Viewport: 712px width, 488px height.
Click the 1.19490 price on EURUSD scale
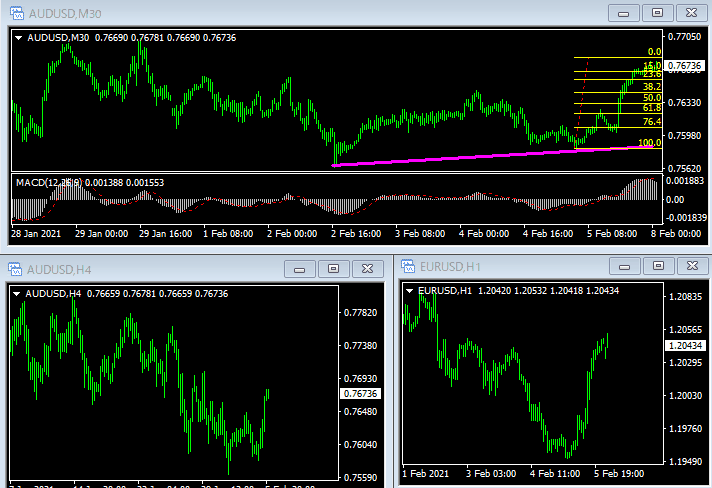(686, 462)
